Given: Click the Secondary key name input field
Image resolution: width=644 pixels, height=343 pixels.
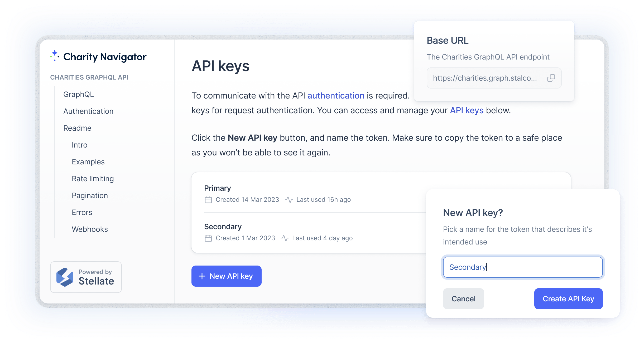Looking at the screenshot, I should pyautogui.click(x=523, y=267).
